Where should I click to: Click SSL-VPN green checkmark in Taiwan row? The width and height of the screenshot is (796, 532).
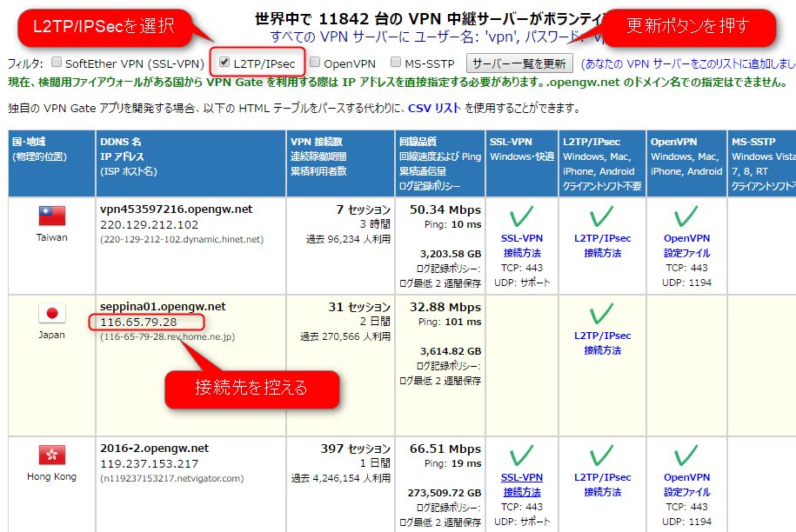point(521,216)
